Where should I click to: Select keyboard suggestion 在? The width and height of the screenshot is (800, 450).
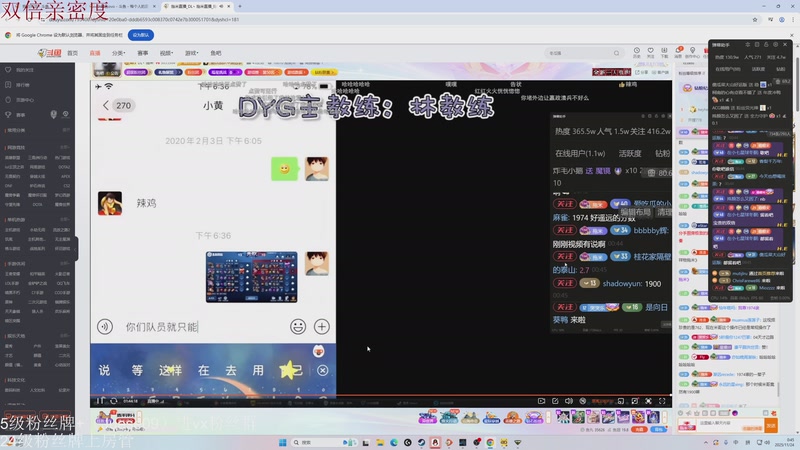pos(204,370)
